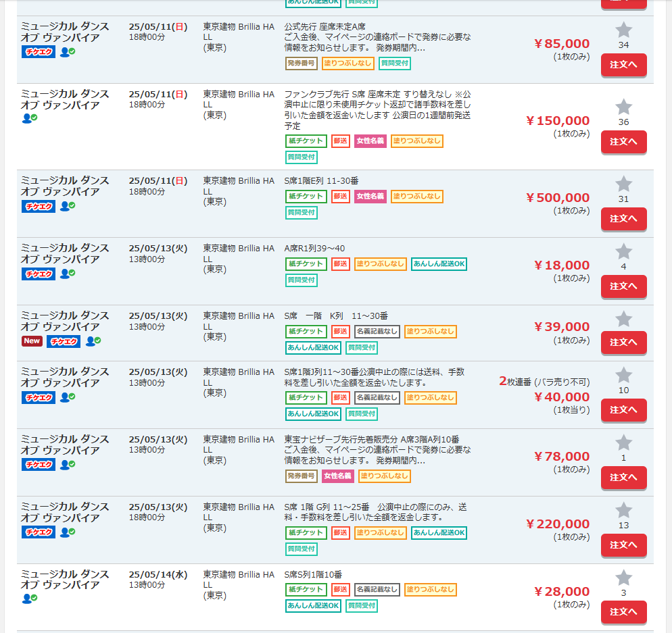Click verified seller icon on ¥85,000 listing
This screenshot has width=672, height=633.
(68, 52)
